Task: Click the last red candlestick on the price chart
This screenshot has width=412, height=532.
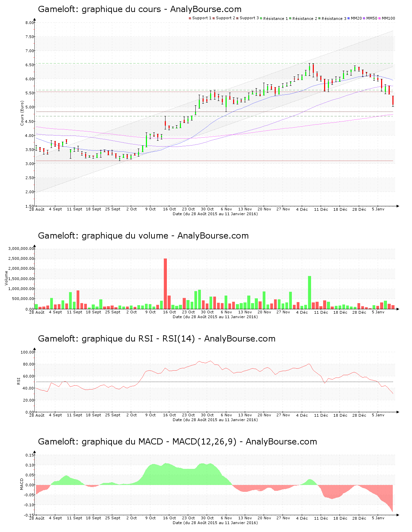Action: coord(393,101)
